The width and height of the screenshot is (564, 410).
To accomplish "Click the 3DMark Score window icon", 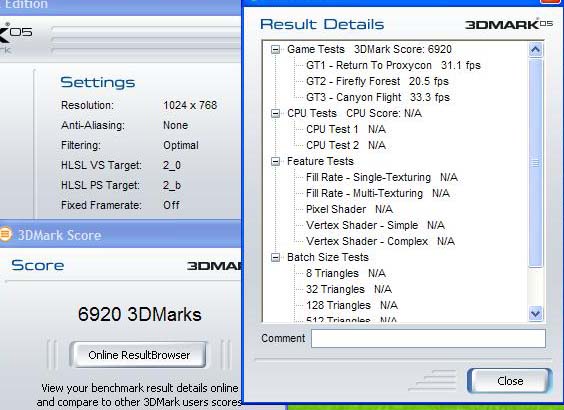I will tap(5, 234).
